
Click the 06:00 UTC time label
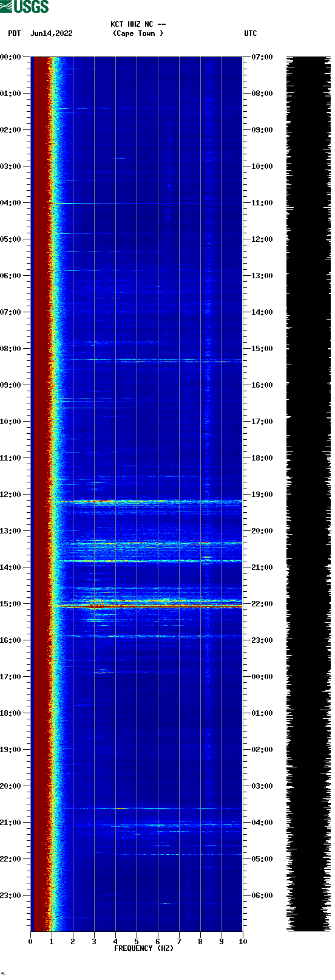tap(262, 896)
